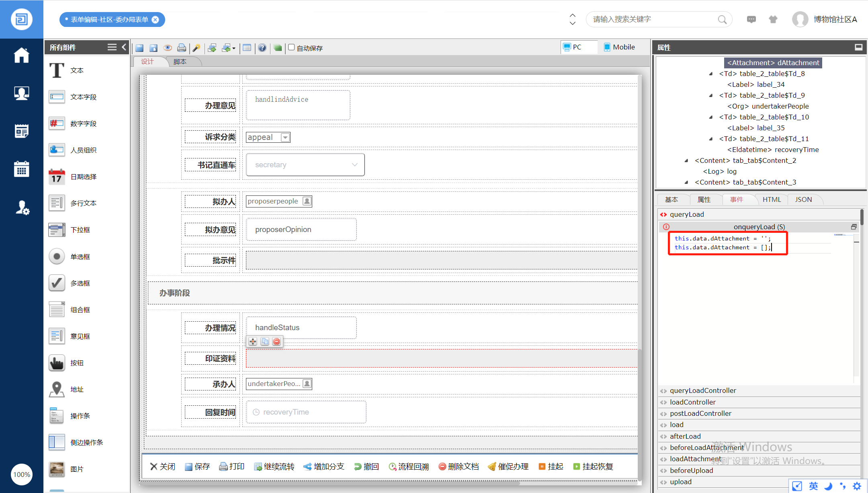The height and width of the screenshot is (493, 868).
Task: Switch layout to Mobile view
Action: (619, 47)
